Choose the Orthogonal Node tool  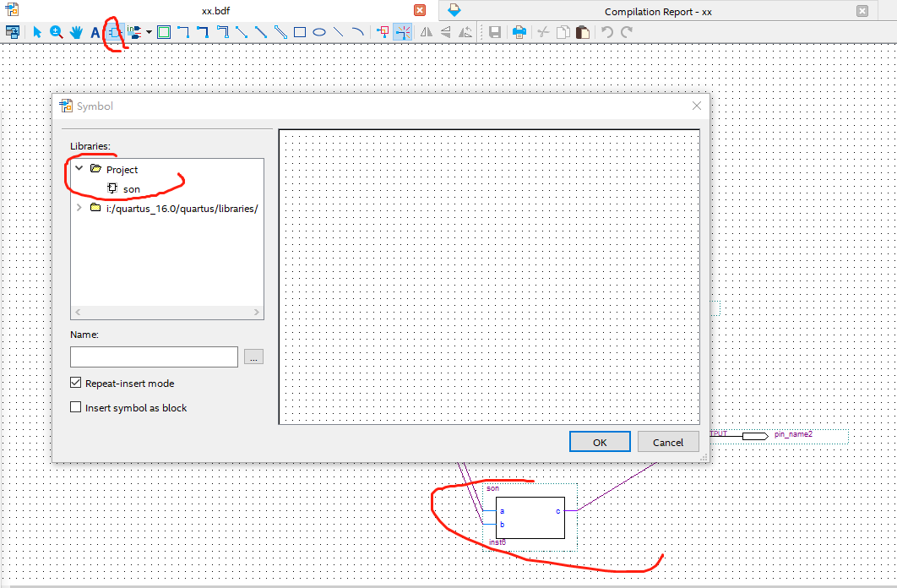tap(182, 31)
